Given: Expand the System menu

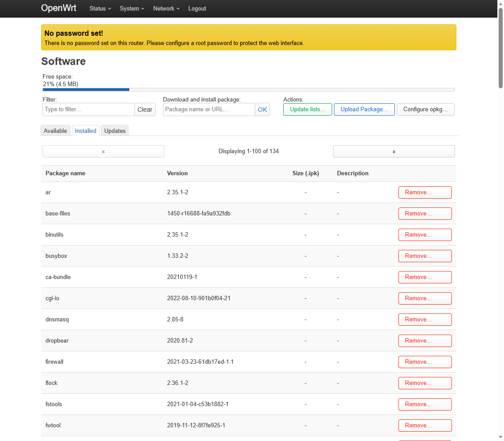Looking at the screenshot, I should pos(131,8).
